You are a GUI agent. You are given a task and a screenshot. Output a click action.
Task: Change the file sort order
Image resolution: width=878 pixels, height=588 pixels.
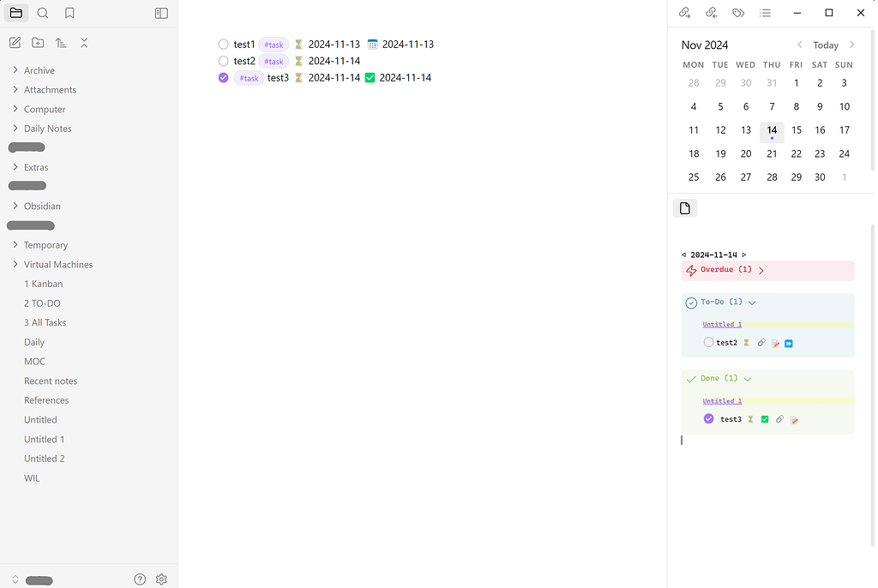pyautogui.click(x=61, y=42)
